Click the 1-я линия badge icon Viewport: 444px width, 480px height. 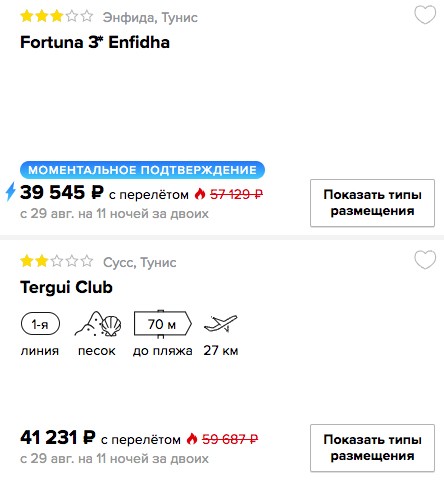pyautogui.click(x=40, y=324)
